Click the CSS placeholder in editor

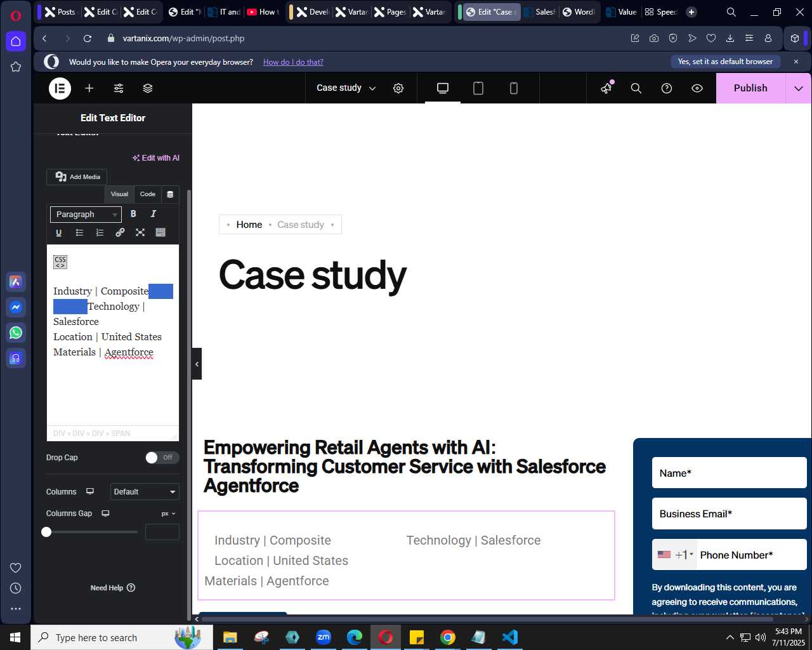tap(60, 262)
